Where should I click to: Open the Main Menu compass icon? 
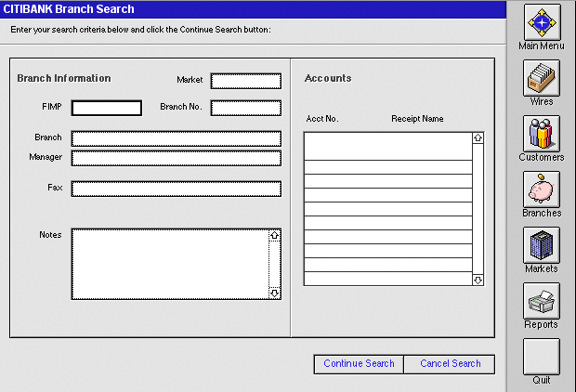click(x=542, y=22)
